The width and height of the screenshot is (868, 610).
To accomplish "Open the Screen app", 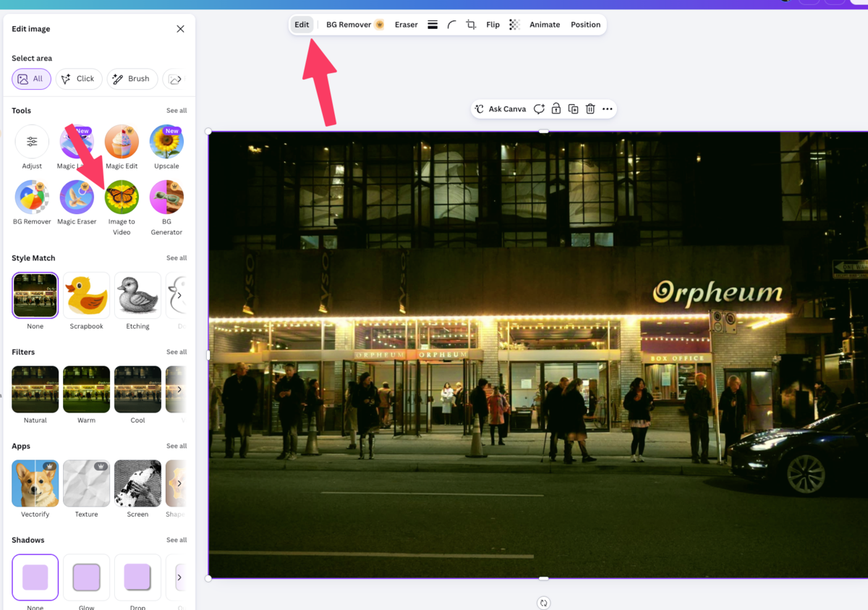I will pos(137,483).
